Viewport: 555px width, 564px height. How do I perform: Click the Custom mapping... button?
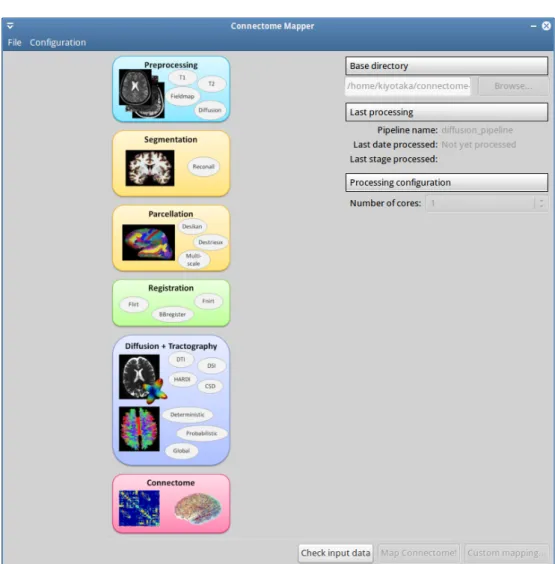coord(506,553)
